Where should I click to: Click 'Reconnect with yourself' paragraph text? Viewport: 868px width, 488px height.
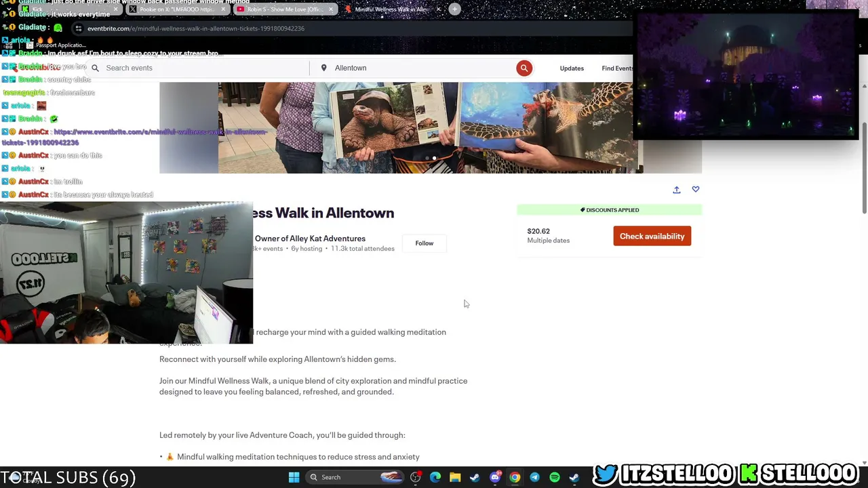pos(277,359)
